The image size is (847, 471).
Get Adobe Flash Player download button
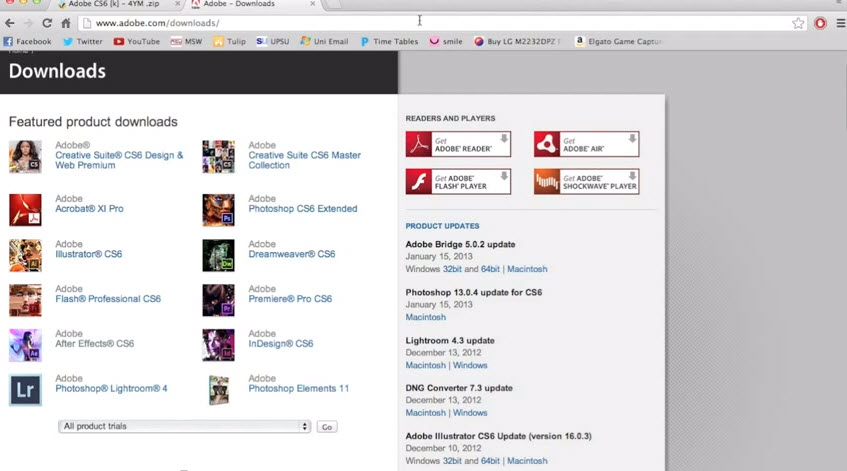point(458,181)
